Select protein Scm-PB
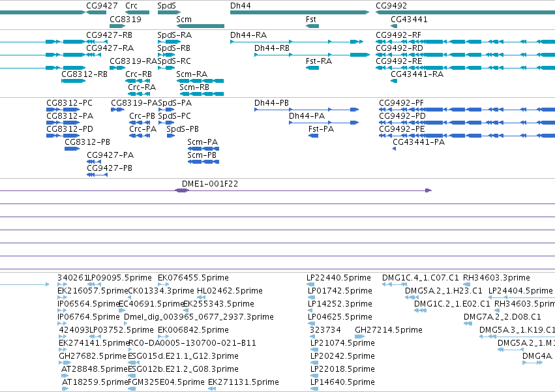This screenshot has width=555, height=392. 203,162
